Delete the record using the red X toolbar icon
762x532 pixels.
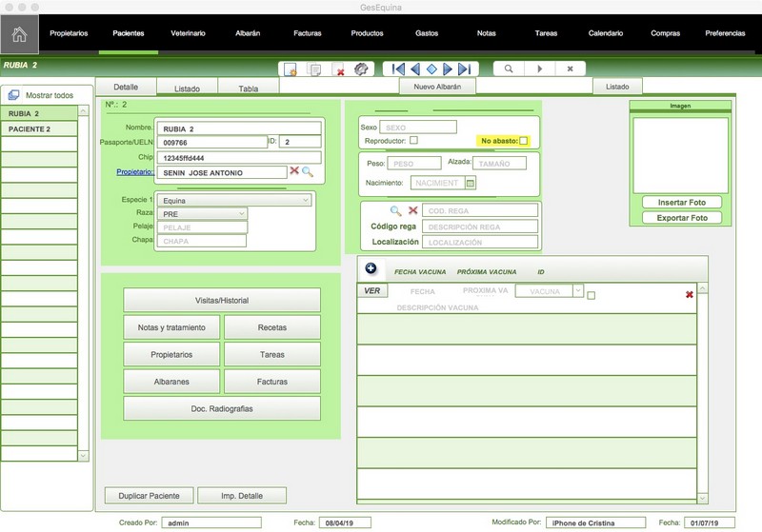[339, 69]
